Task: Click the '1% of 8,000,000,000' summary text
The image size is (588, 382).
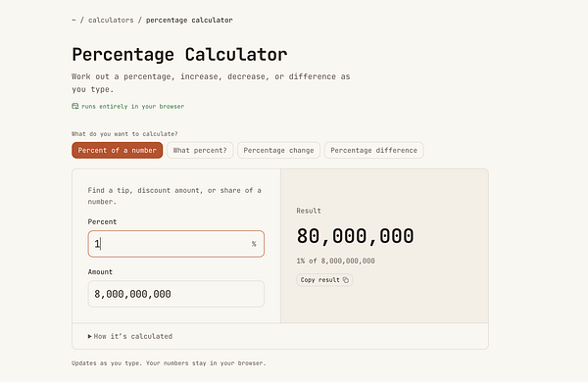Action: (335, 261)
